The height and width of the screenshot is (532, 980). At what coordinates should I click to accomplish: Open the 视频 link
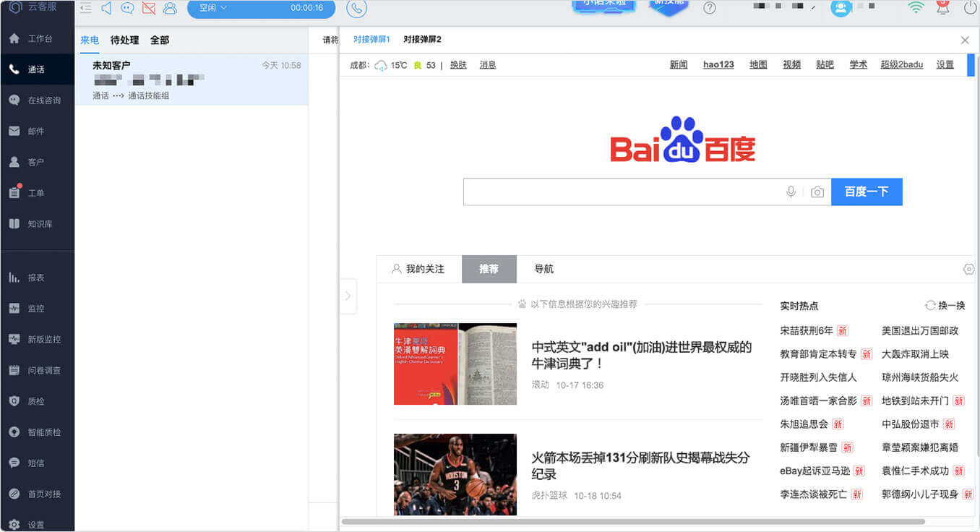792,65
